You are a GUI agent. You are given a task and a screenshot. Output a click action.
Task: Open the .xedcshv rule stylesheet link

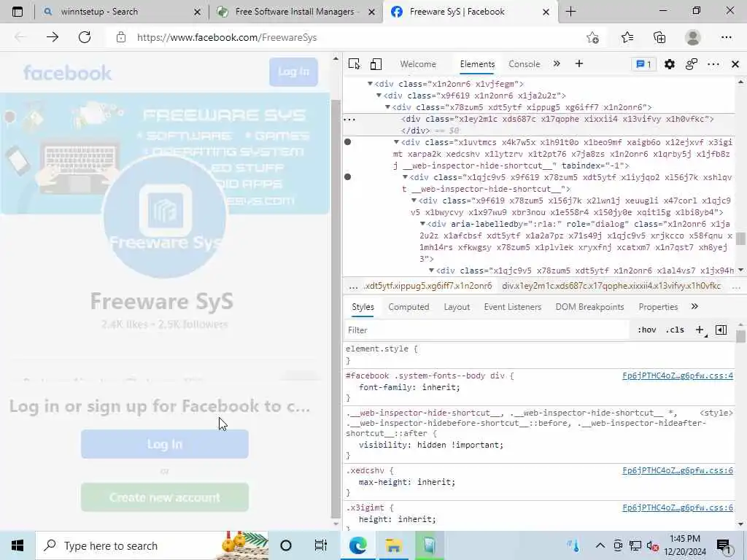[678, 470]
